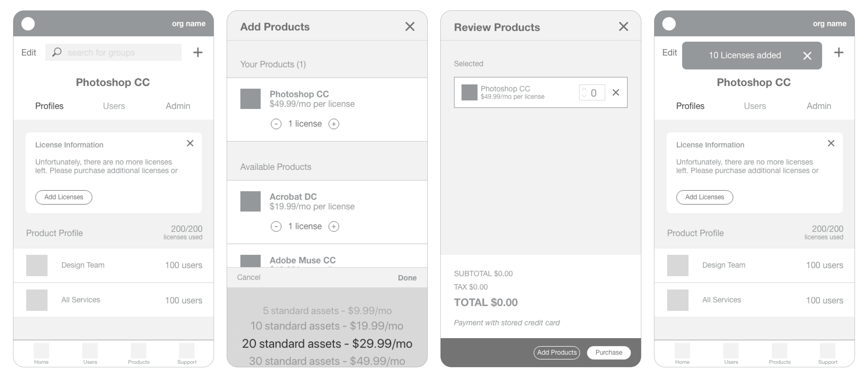Screen dimensions: 868x383
Task: Click the search magnifier icon in the groups field
Action: (57, 52)
